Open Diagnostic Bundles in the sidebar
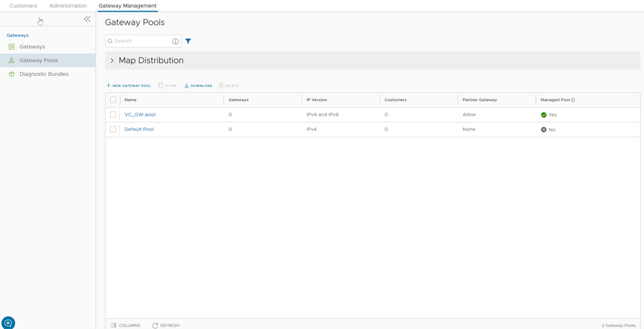Screen dimensions: 644x329 [x=44, y=74]
